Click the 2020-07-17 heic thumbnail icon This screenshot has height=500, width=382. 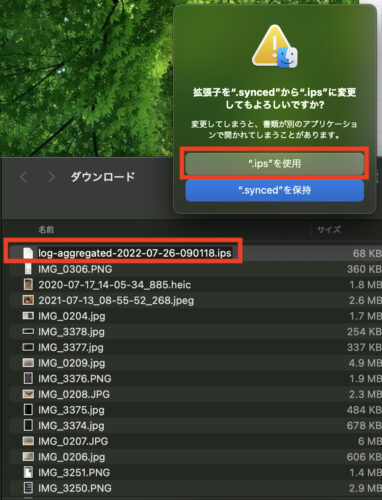pyautogui.click(x=28, y=284)
